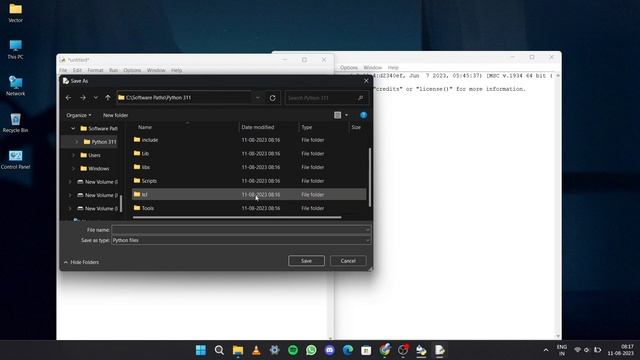Open the help icon in Save As dialog
The image size is (640, 360).
363,115
